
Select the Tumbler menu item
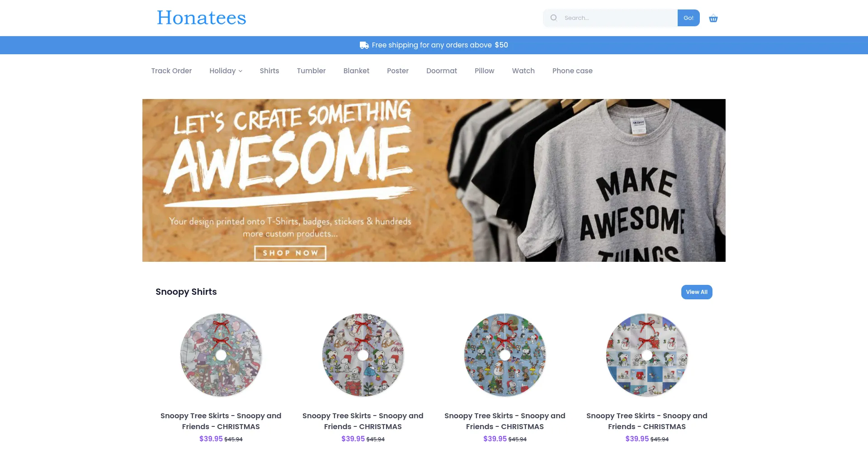(311, 71)
